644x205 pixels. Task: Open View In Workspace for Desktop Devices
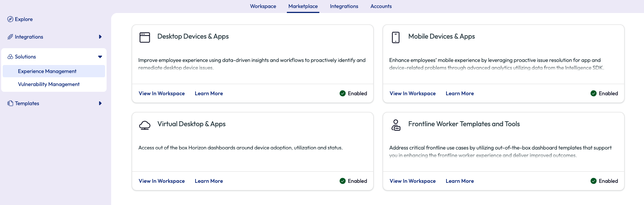click(162, 93)
